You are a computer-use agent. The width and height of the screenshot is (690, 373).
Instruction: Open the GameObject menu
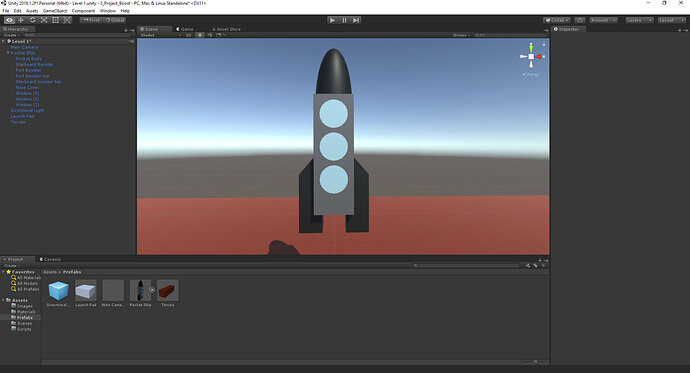[55, 11]
